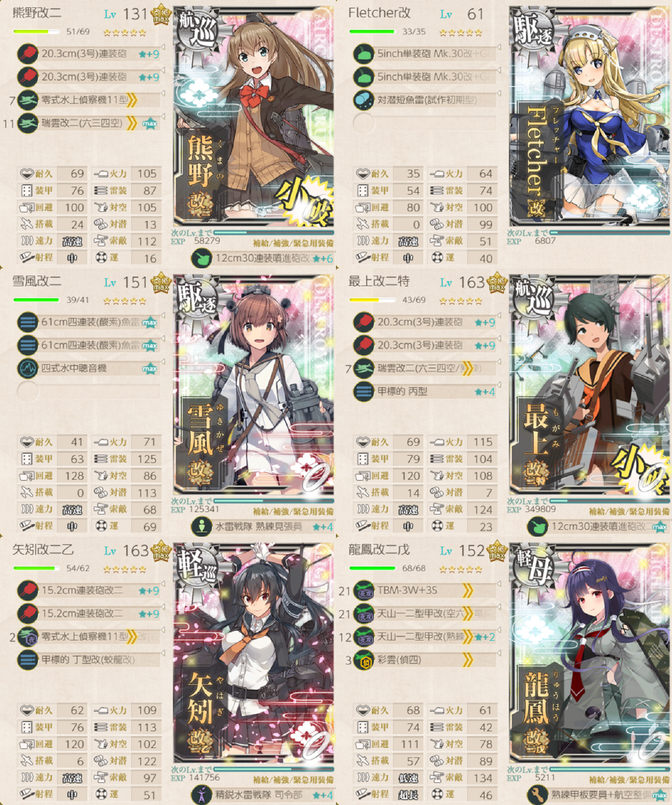Select Fletcher's 対潜短魚雷 equipment icon
This screenshot has height=805, width=672.
click(363, 100)
